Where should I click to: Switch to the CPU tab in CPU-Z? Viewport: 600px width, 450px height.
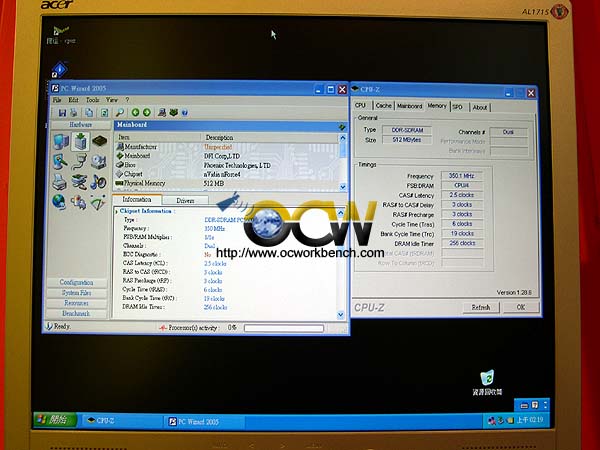(360, 105)
